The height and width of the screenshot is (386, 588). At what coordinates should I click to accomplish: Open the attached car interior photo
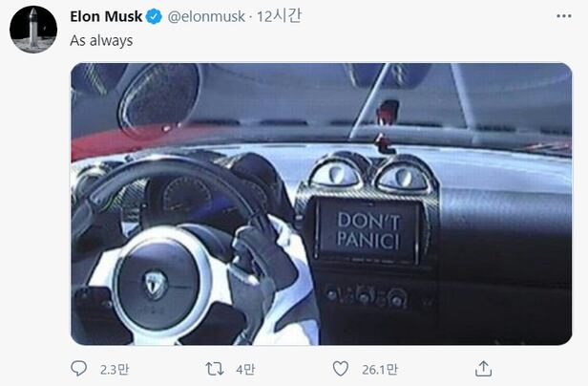(322, 204)
